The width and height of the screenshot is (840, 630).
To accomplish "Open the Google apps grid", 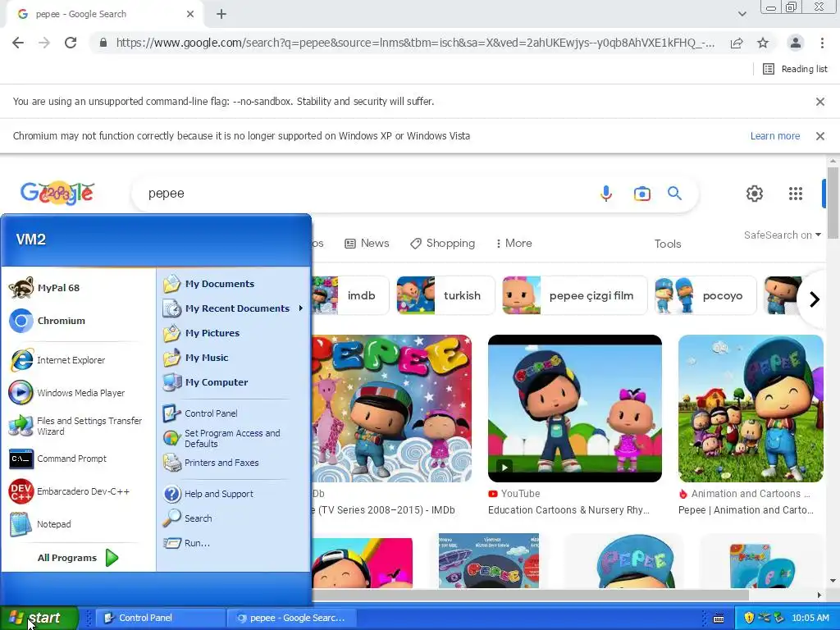I will pos(796,194).
